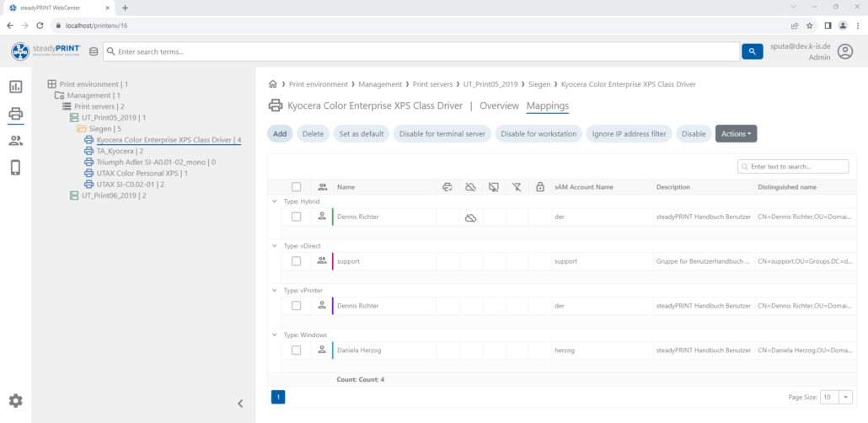Sort by the disabled workstation column icon
The width and height of the screenshot is (868, 423).
pos(494,187)
